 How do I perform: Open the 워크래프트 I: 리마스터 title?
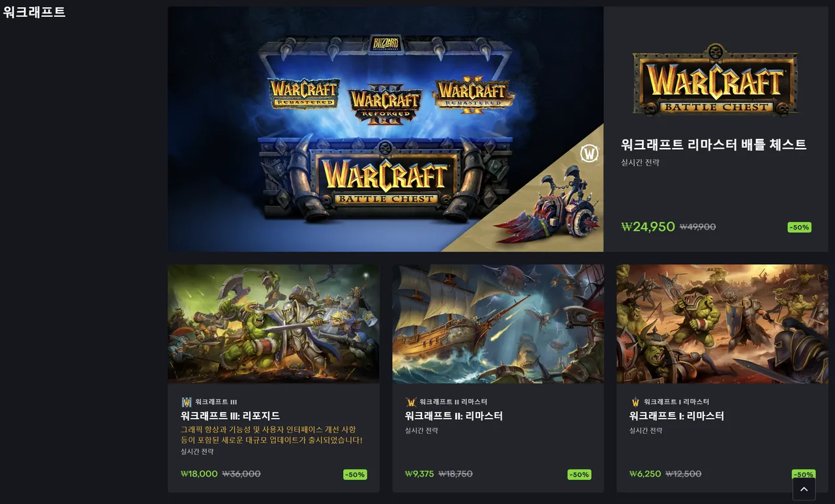(x=677, y=416)
